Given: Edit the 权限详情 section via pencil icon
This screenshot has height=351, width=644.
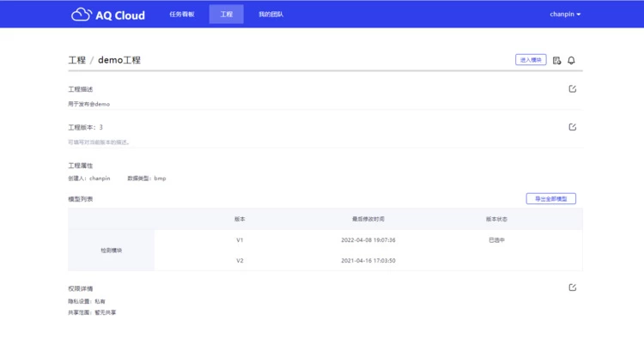Looking at the screenshot, I should coord(573,287).
